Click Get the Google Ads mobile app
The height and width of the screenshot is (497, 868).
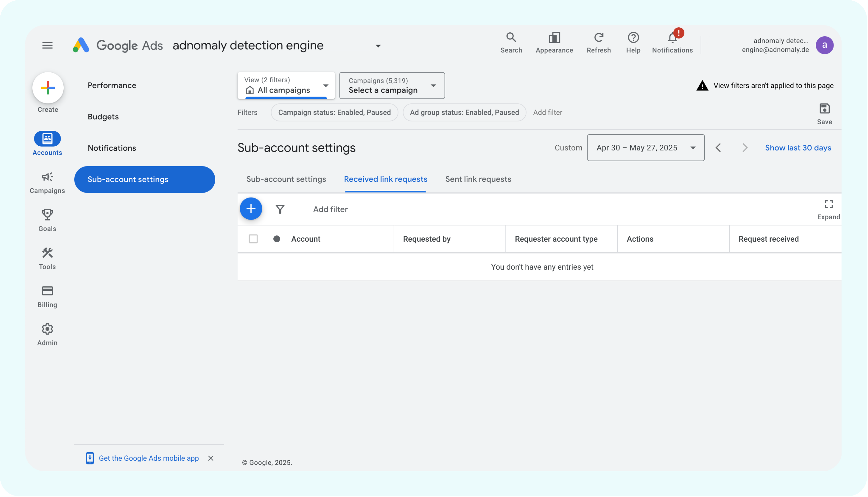click(148, 458)
